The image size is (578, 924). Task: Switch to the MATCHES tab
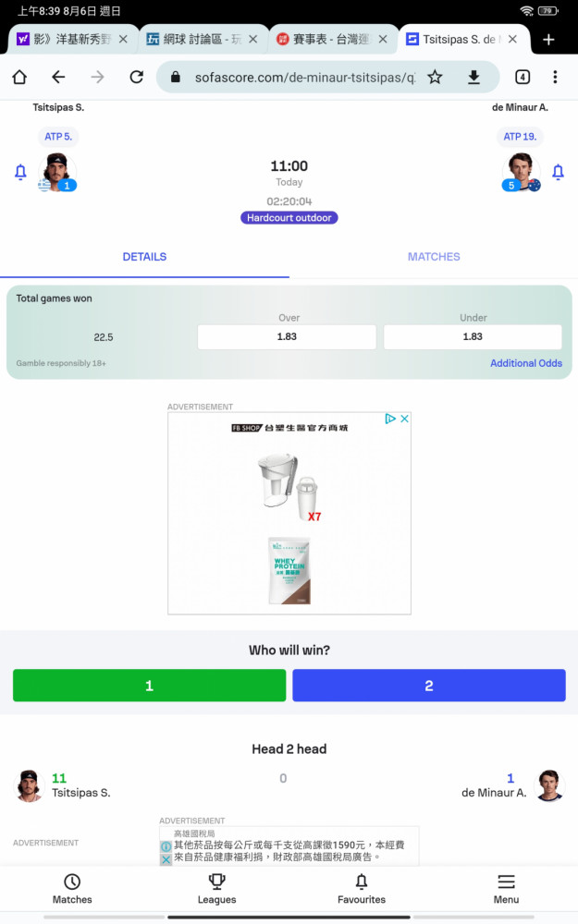point(434,257)
